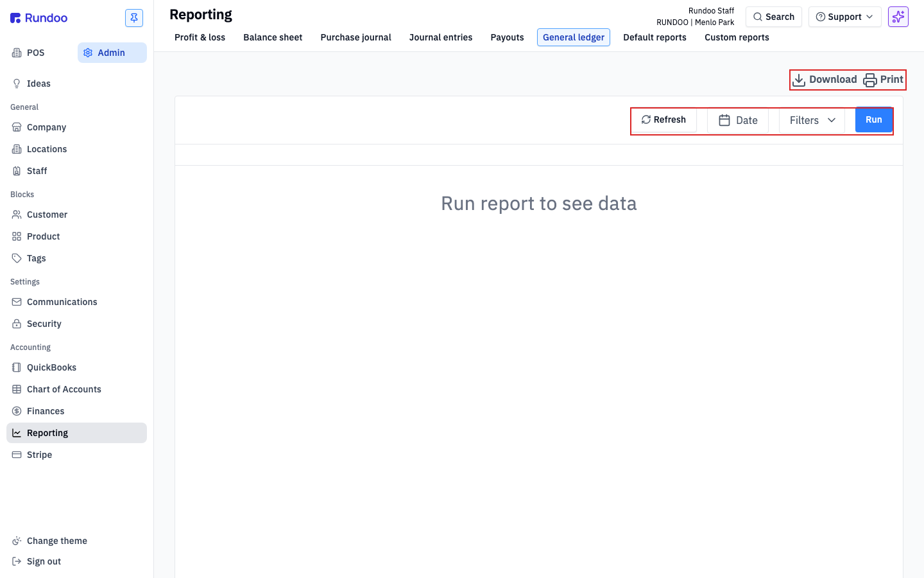Image resolution: width=924 pixels, height=578 pixels.
Task: Click the QuickBooks notebook icon
Action: 17,367
